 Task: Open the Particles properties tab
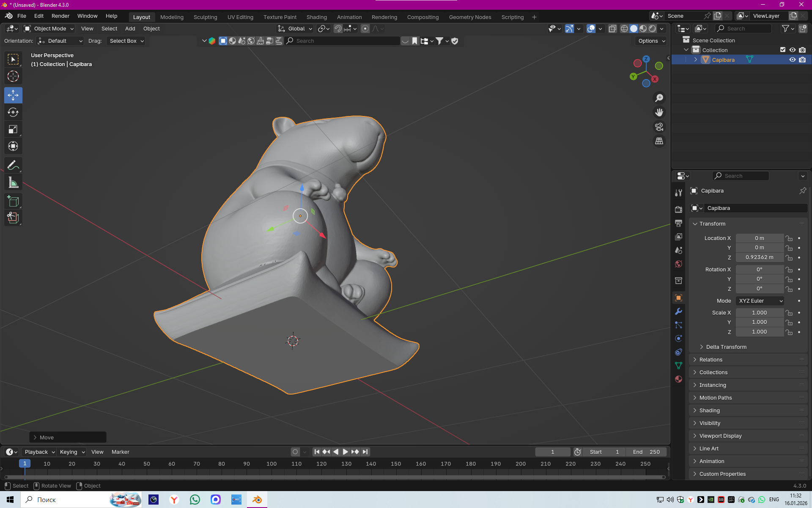pyautogui.click(x=679, y=325)
